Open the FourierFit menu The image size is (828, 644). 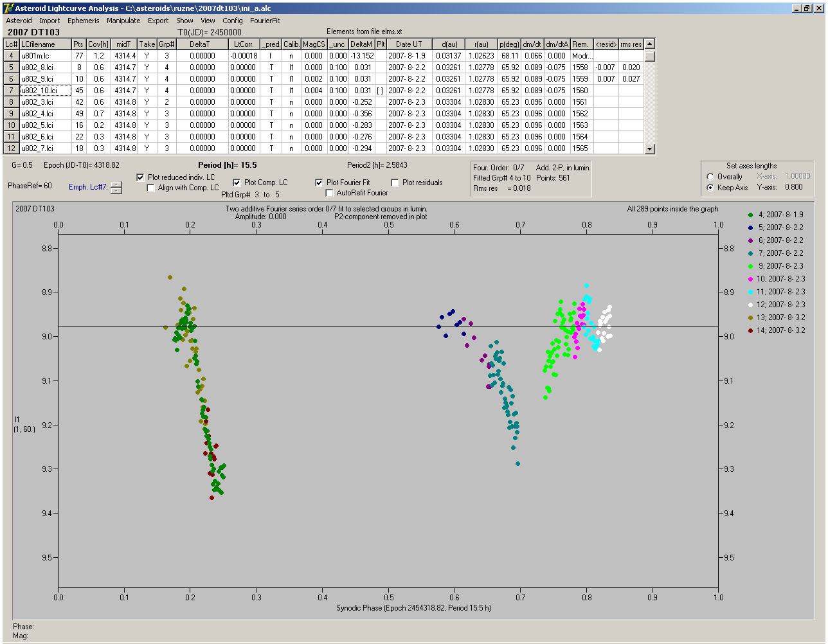pos(265,21)
